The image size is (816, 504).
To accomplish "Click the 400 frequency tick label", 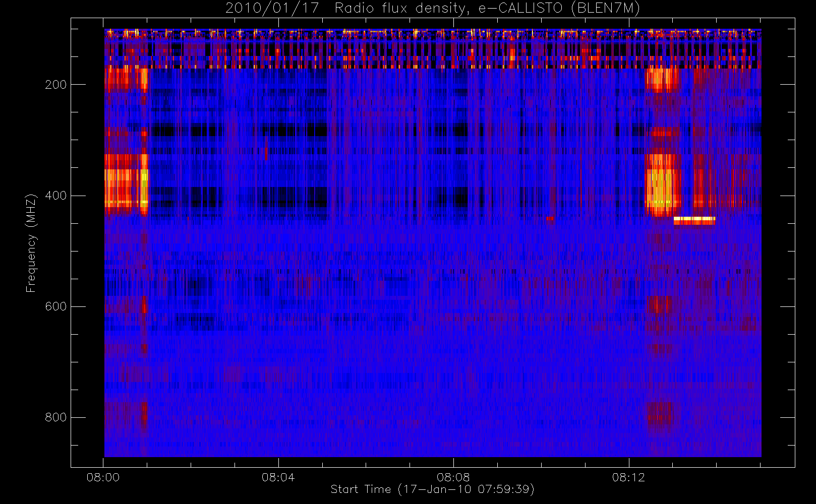I will 55,196.
